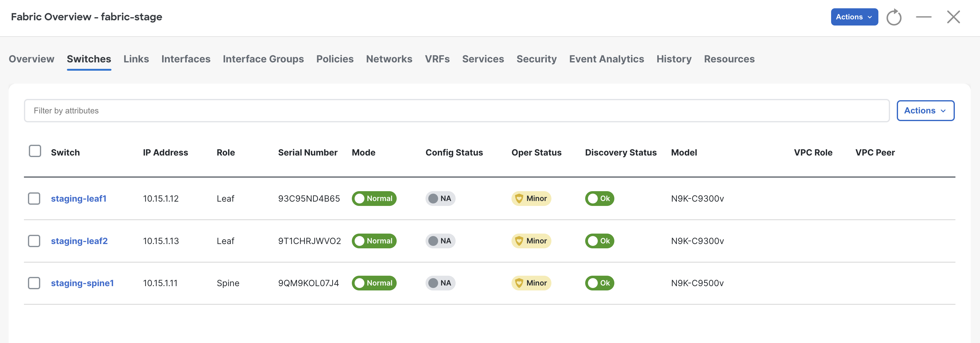The image size is (980, 343).
Task: Click the Switch column header
Action: tap(65, 153)
